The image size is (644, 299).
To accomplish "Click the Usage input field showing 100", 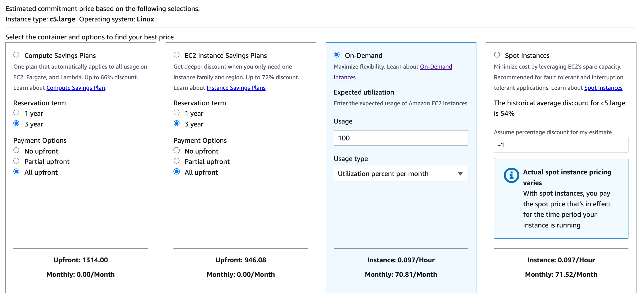I will click(401, 138).
